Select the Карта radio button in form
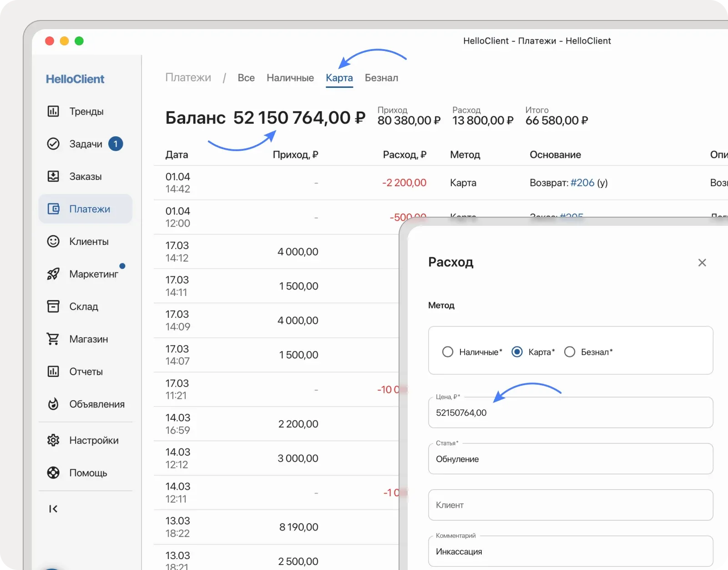728x570 pixels. tap(517, 352)
